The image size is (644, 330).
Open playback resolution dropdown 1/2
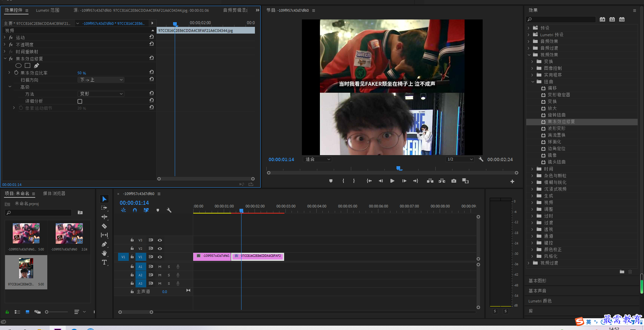(x=460, y=159)
